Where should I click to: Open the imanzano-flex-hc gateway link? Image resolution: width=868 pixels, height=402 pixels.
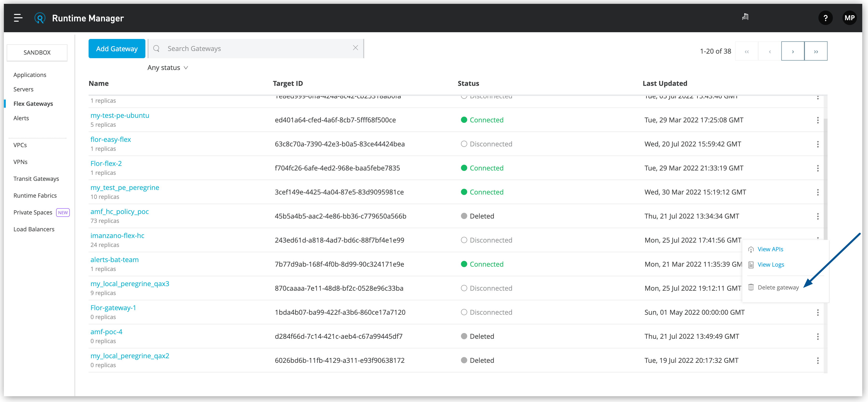pos(117,236)
